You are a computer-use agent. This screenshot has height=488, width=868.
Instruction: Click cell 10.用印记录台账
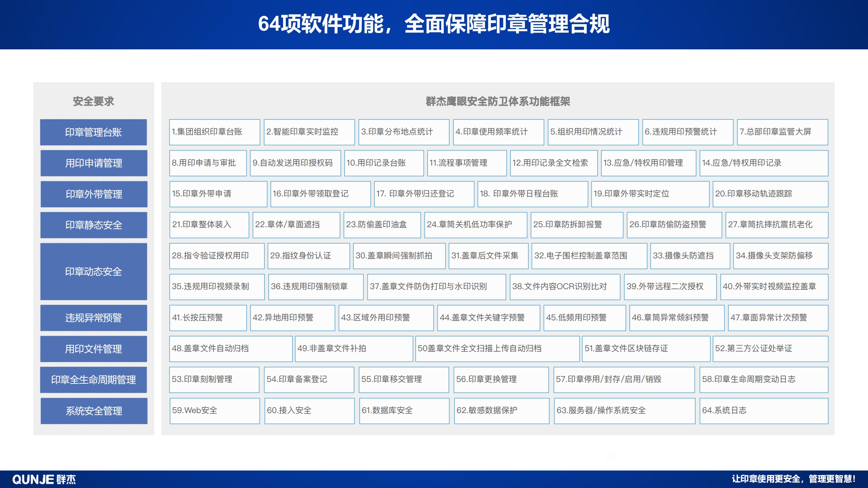pos(384,163)
